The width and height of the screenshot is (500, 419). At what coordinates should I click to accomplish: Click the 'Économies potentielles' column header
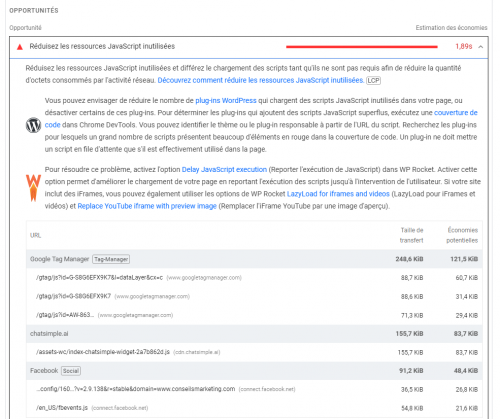pos(462,235)
